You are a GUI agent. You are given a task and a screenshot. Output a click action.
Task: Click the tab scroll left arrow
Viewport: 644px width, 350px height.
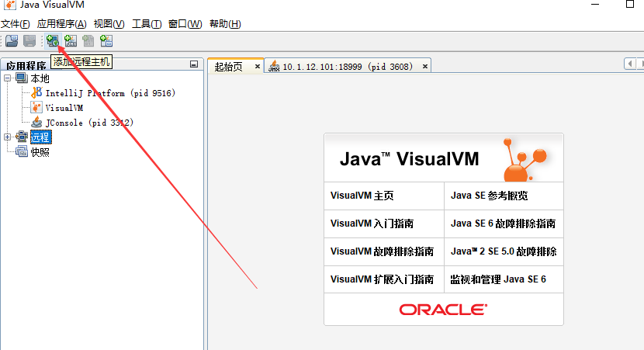click(630, 64)
